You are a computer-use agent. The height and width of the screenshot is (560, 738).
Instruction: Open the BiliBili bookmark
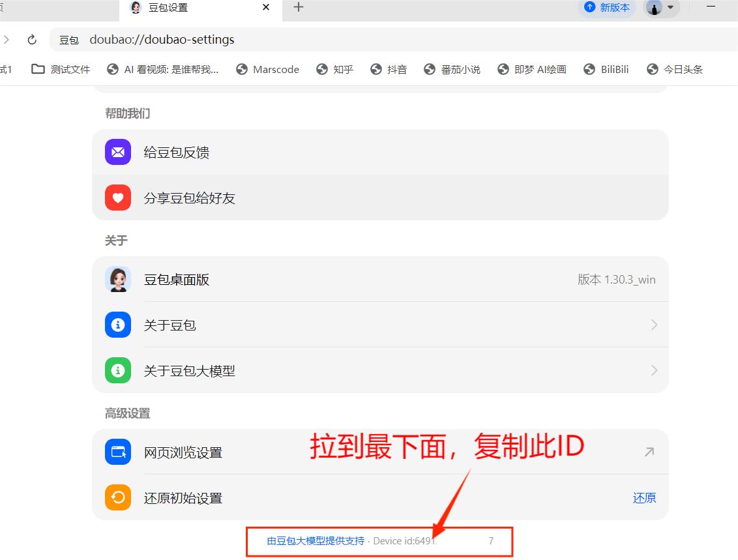(606, 69)
